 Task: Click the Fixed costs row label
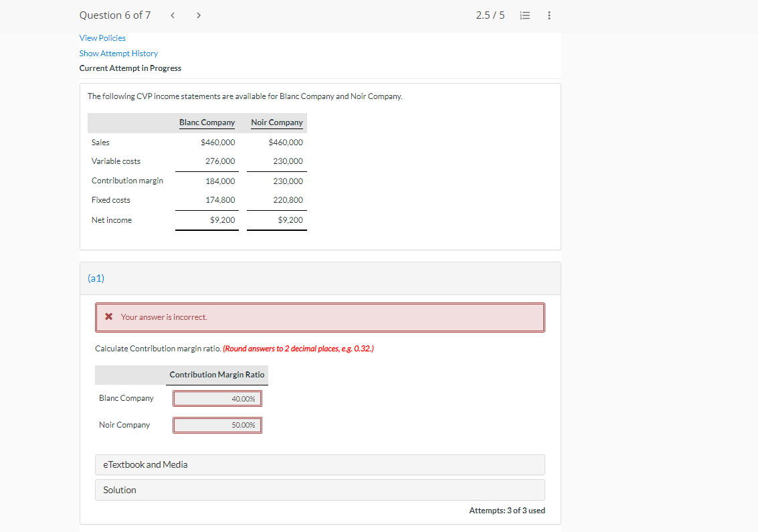110,200
